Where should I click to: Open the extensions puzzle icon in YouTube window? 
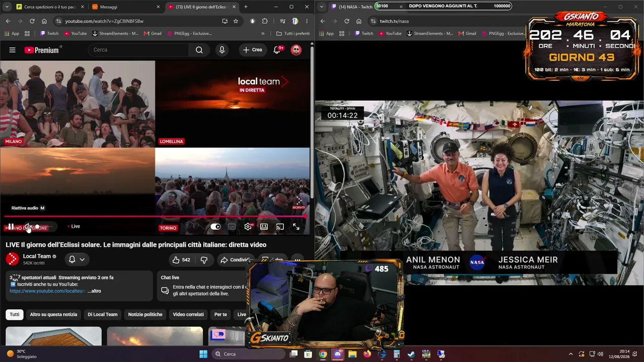click(x=265, y=21)
